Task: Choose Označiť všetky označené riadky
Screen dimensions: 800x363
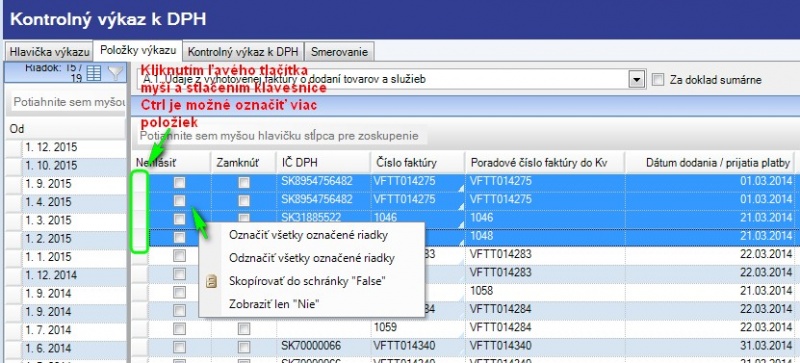Action: tap(308, 235)
